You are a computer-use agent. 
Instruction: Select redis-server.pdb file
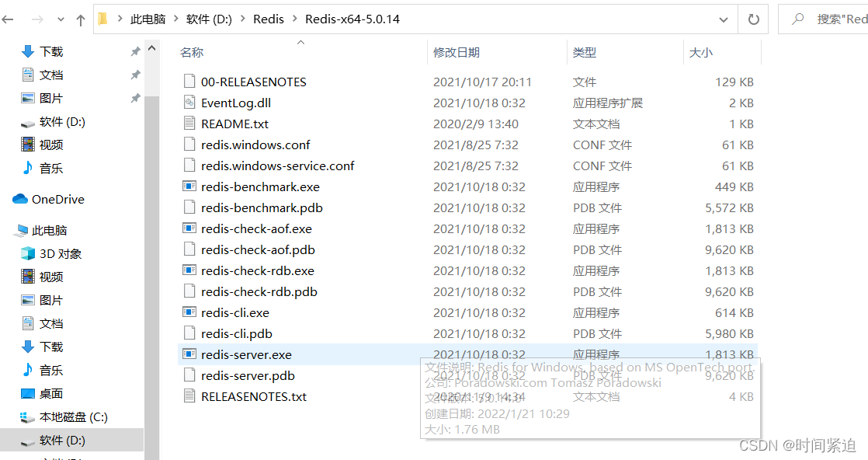248,376
